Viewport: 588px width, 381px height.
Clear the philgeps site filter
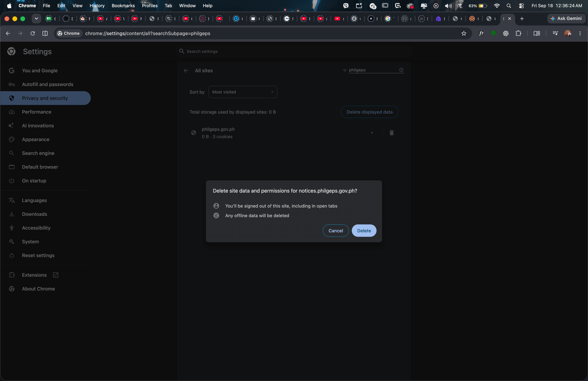401,70
